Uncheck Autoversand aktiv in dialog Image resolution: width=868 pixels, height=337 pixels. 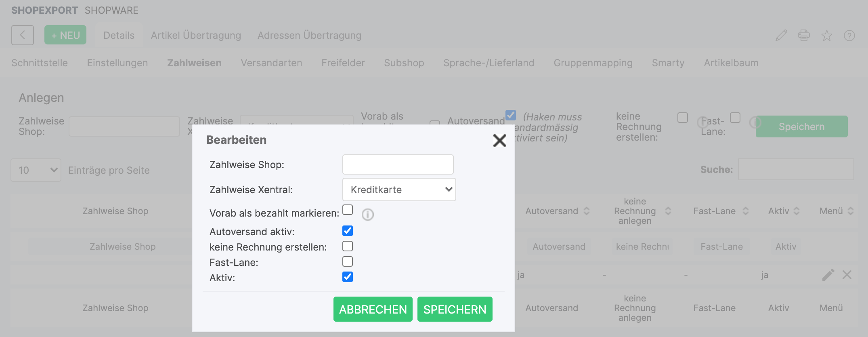coord(348,231)
